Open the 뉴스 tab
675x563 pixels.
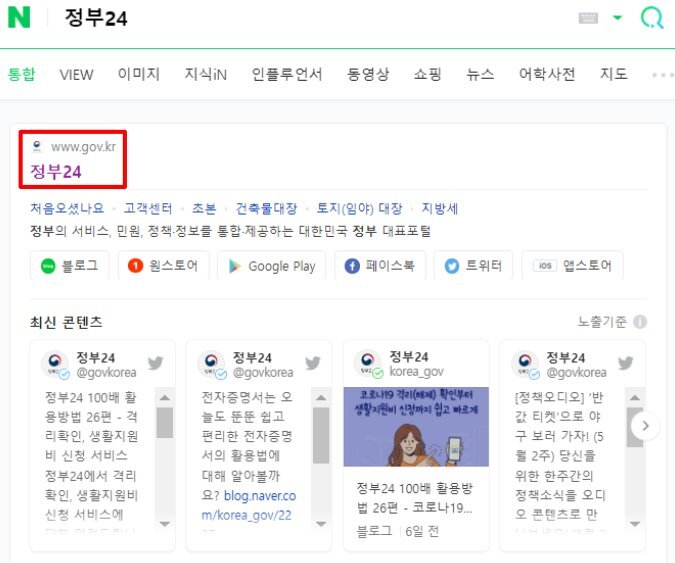pyautogui.click(x=480, y=74)
